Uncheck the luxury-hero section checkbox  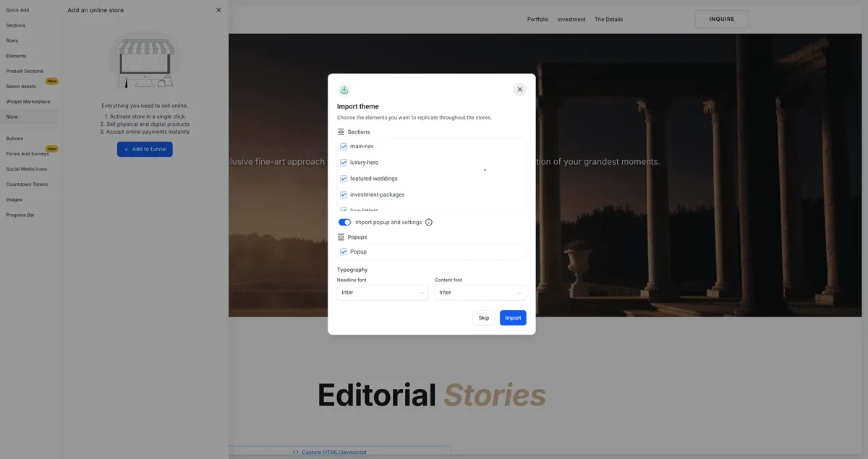(344, 163)
